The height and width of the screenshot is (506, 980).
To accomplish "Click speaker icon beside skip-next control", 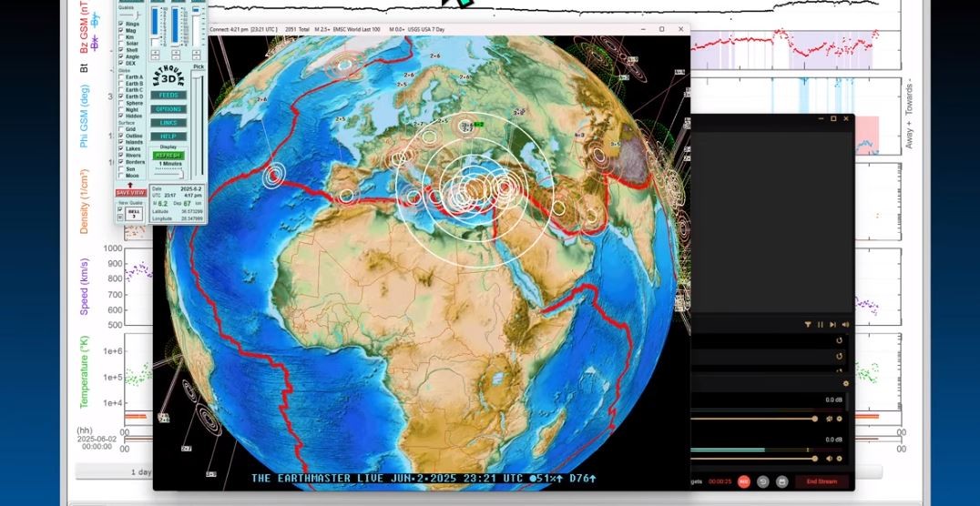I will pyautogui.click(x=845, y=324).
